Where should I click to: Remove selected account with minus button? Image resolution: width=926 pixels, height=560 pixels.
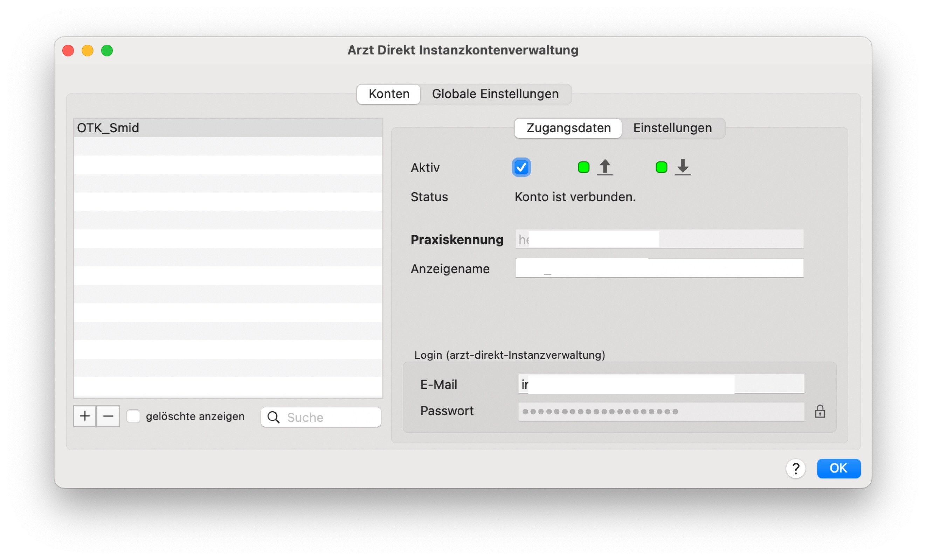(x=108, y=416)
